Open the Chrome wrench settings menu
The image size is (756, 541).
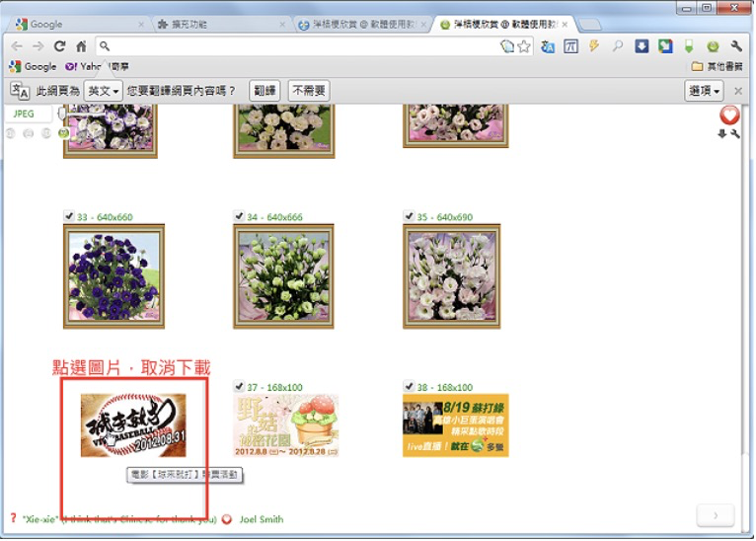[x=736, y=46]
